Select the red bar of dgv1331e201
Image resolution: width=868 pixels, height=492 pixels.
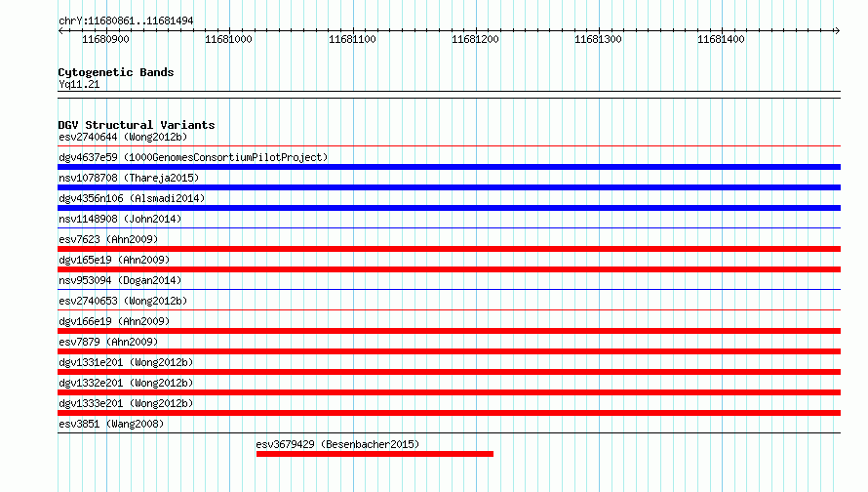[x=449, y=372]
